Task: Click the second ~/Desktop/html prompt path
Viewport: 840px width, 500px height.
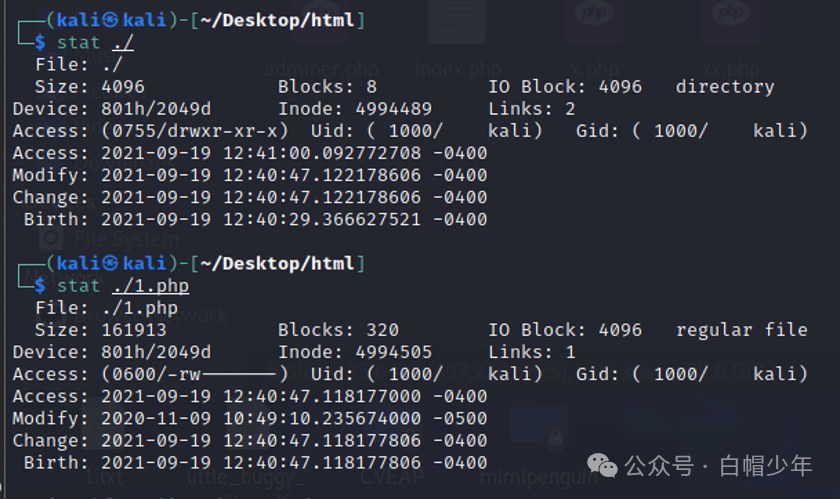Action: (x=277, y=264)
